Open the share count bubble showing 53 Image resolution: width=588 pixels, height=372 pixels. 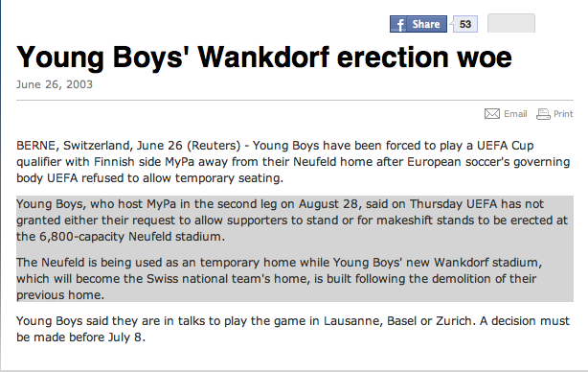pyautogui.click(x=465, y=24)
